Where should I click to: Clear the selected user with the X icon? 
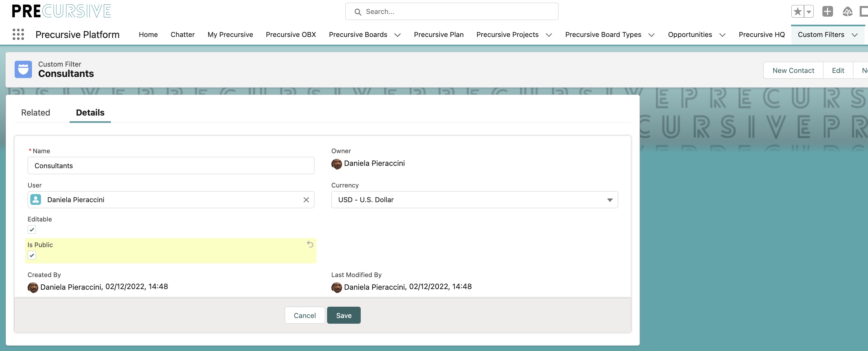pos(306,199)
